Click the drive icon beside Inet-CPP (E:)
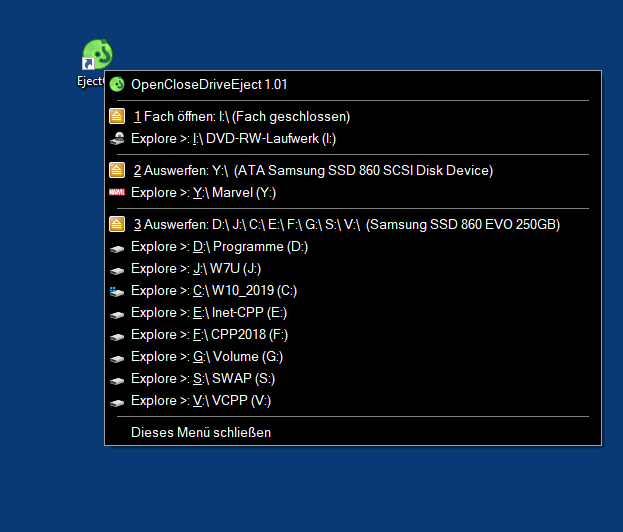Screen dimensions: 623x532 [x=117, y=315]
